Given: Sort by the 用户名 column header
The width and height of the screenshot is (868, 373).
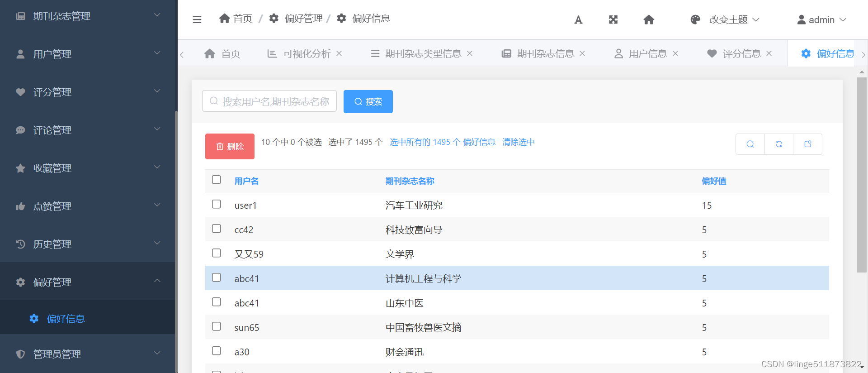Looking at the screenshot, I should [x=246, y=181].
